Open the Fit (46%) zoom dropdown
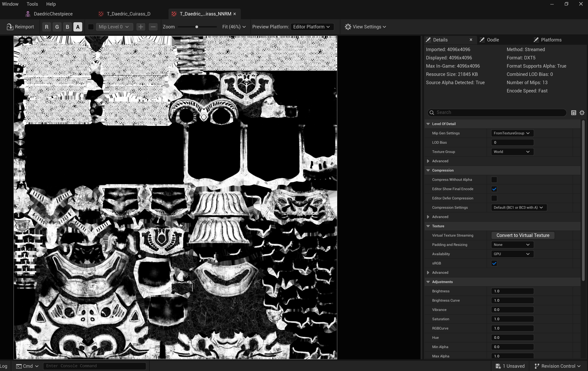The height and width of the screenshot is (371, 588). [x=234, y=27]
